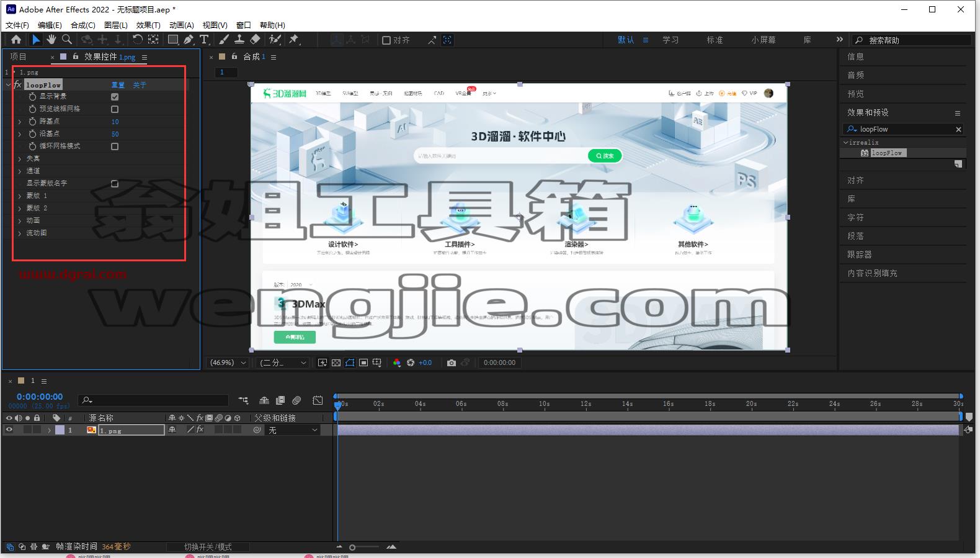The image size is (980, 558).
Task: Check the 预览线框网格 checkbox
Action: [x=115, y=109]
